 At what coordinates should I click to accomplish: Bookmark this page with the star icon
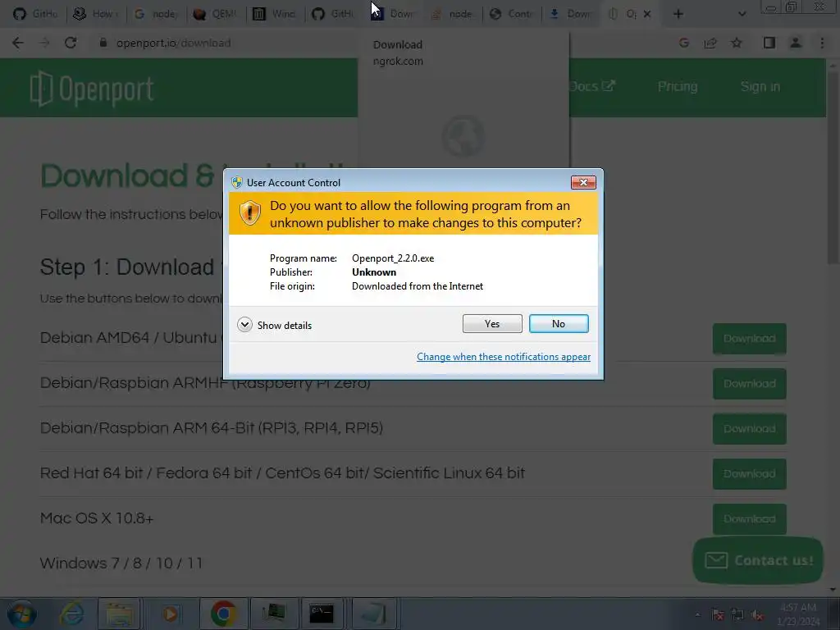(x=737, y=43)
